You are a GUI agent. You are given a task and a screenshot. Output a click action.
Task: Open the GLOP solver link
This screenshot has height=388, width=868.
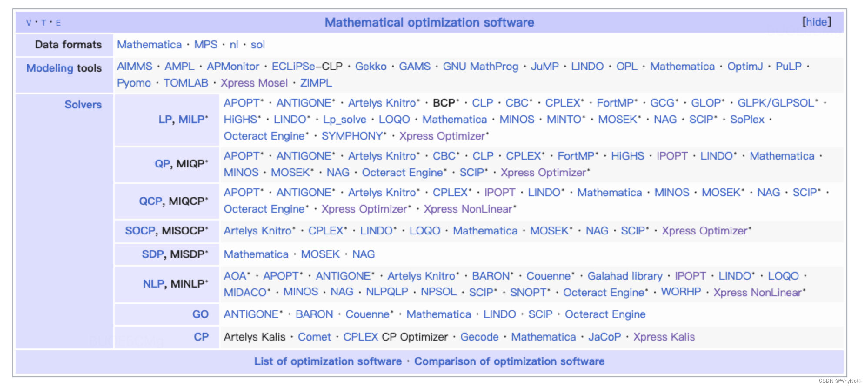(x=706, y=103)
